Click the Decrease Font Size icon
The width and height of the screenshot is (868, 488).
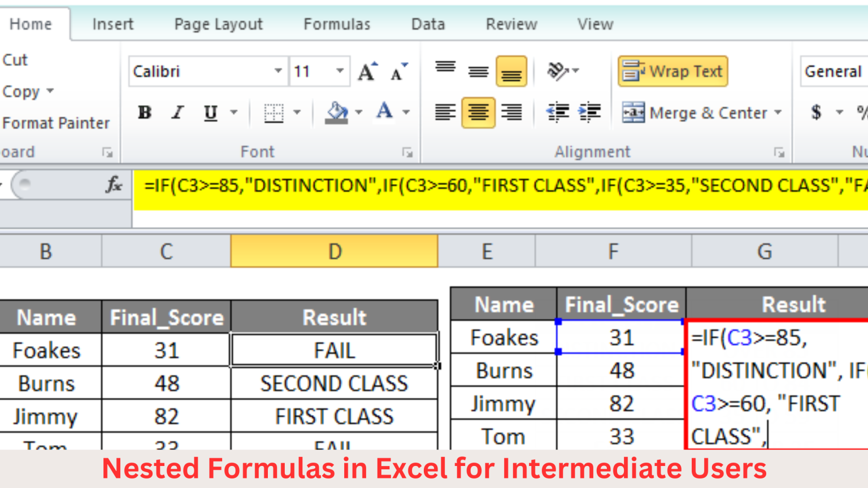398,72
